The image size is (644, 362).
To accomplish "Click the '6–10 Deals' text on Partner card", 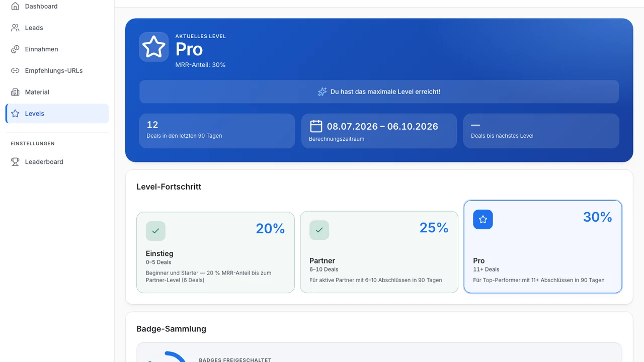I will [324, 269].
